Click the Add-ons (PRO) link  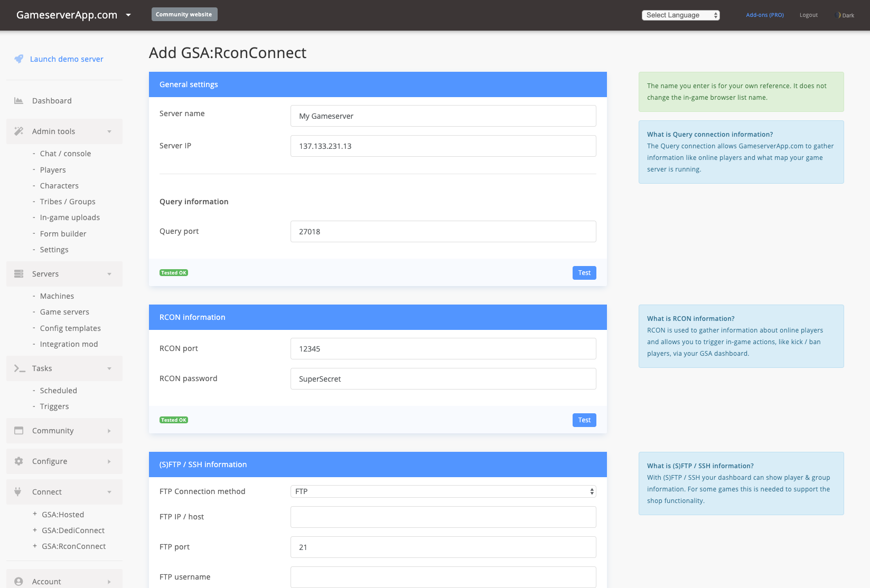pos(765,15)
